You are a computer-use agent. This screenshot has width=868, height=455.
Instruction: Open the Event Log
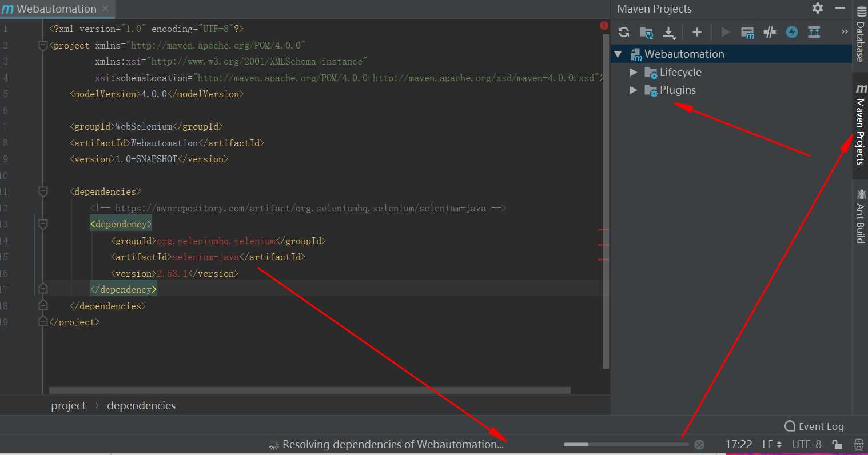(814, 426)
